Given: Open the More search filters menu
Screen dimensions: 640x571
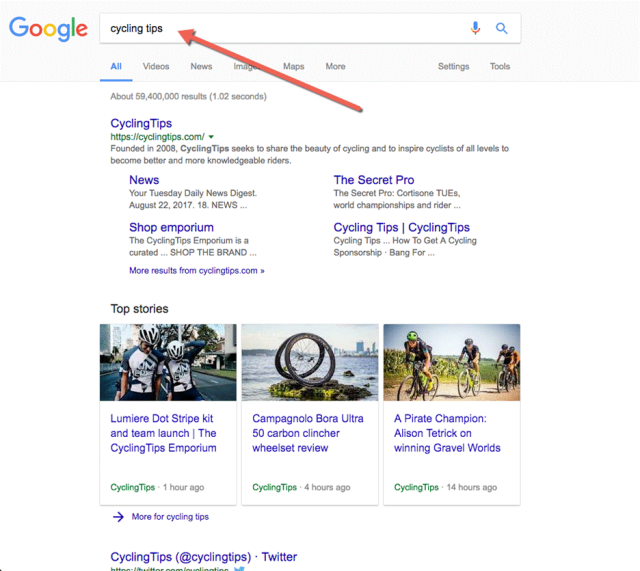Looking at the screenshot, I should point(335,67).
